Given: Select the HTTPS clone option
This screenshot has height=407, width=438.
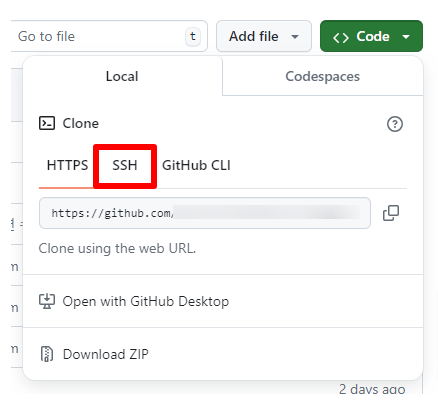Looking at the screenshot, I should [67, 165].
